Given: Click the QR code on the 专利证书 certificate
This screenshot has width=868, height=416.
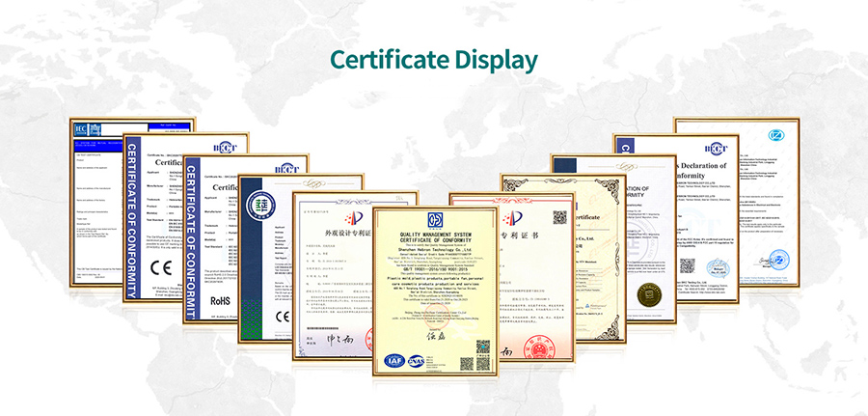Looking at the screenshot, I should click(559, 216).
